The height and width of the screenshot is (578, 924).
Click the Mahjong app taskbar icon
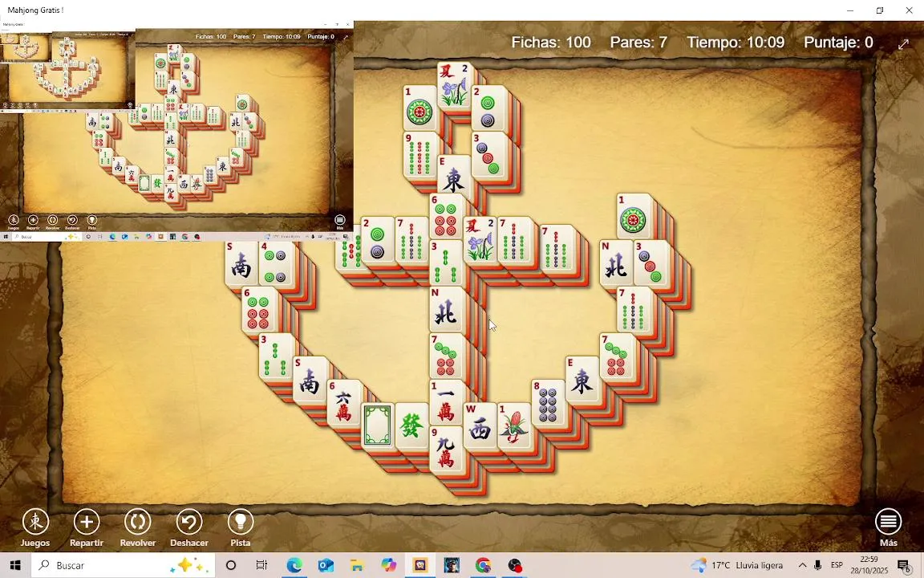click(x=419, y=565)
